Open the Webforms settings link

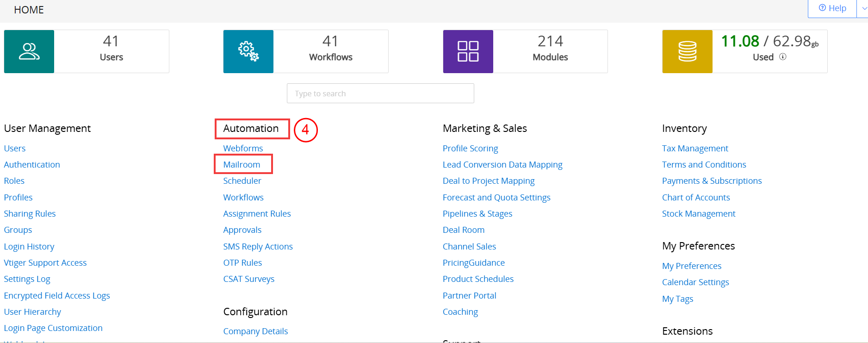coord(243,149)
